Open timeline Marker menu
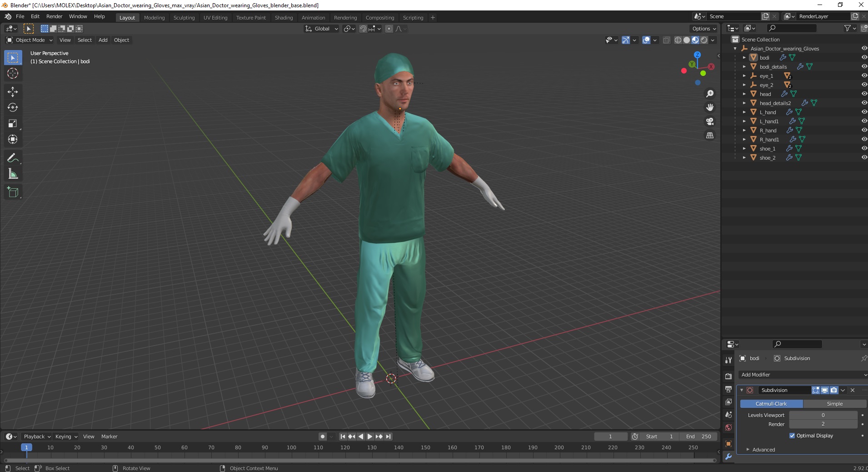The height and width of the screenshot is (472, 868). click(110, 437)
